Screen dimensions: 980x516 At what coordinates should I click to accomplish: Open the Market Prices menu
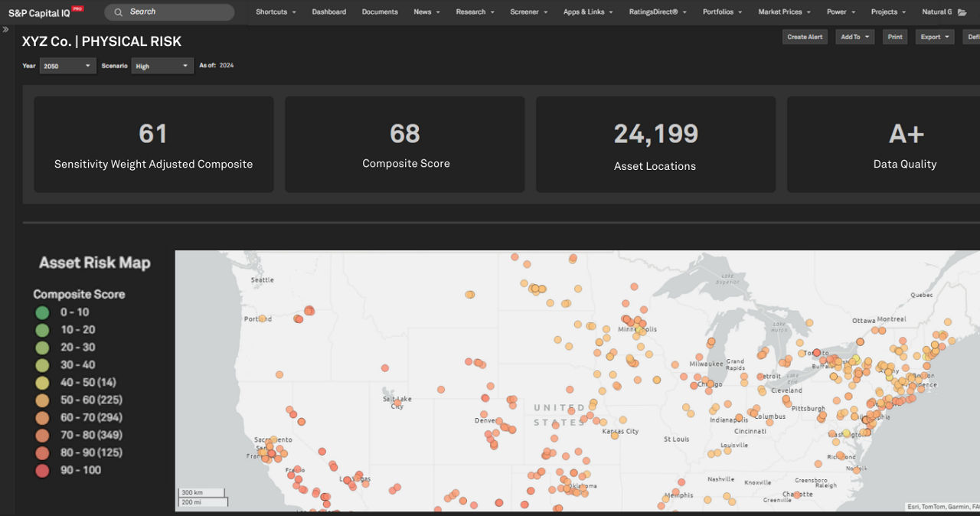[784, 12]
